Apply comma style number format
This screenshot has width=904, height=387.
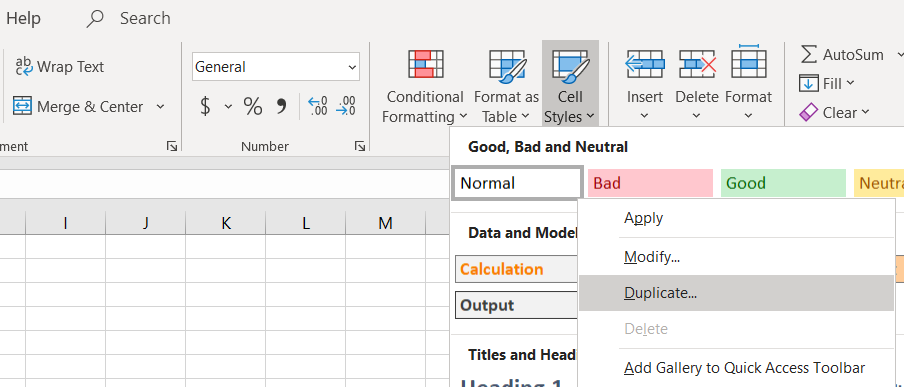(x=281, y=107)
